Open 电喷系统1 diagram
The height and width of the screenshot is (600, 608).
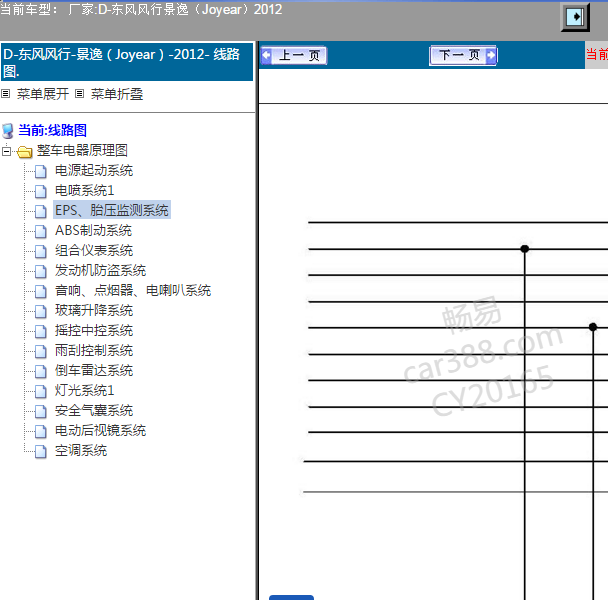(85, 190)
